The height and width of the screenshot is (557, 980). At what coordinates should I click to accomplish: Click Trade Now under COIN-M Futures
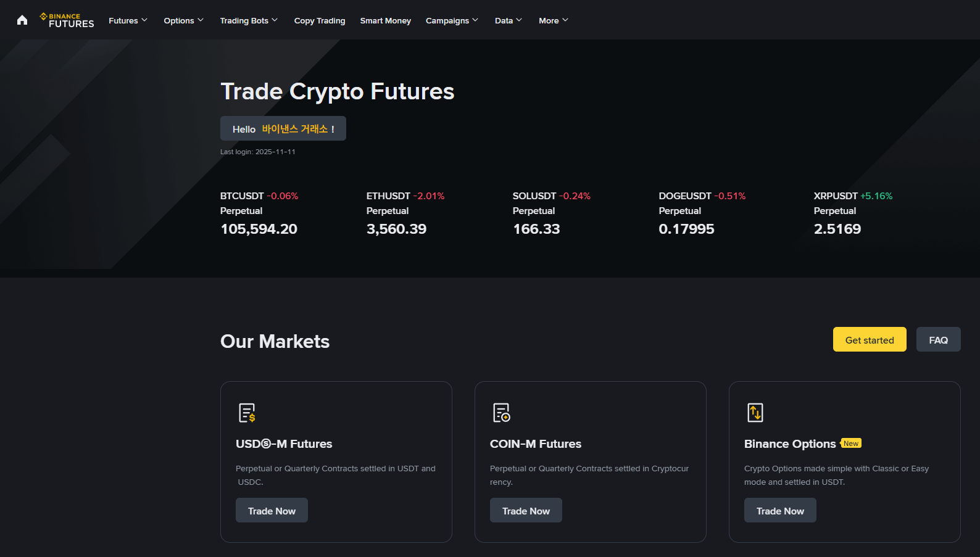click(526, 511)
